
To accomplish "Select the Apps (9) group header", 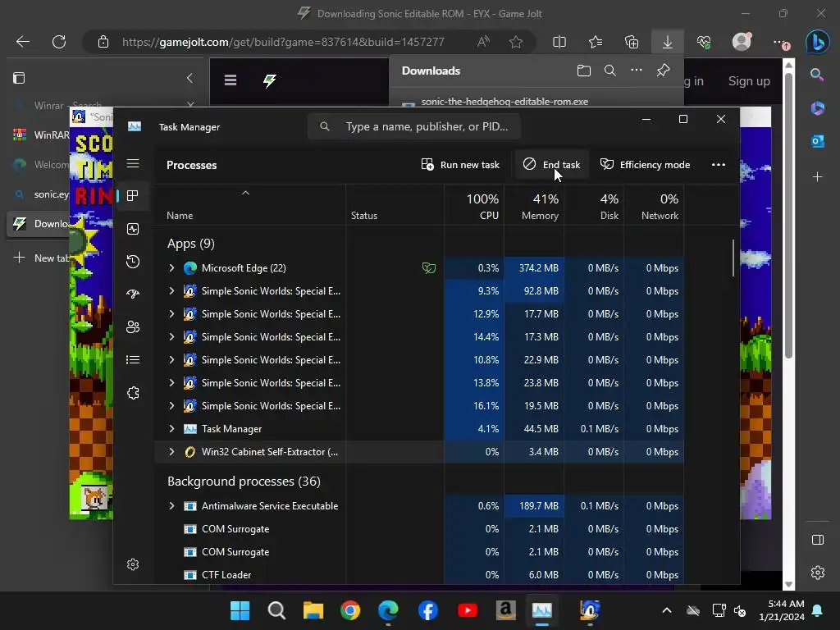I will click(x=190, y=244).
